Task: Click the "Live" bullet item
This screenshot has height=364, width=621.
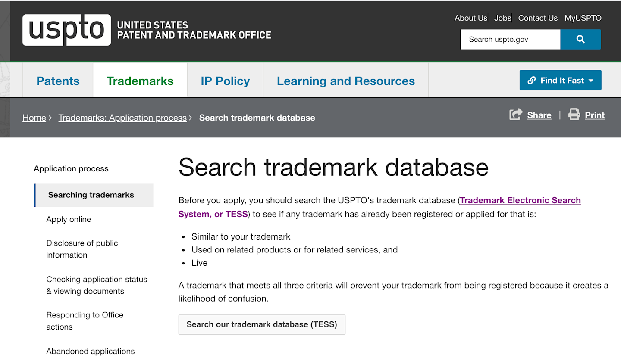Action: (199, 263)
